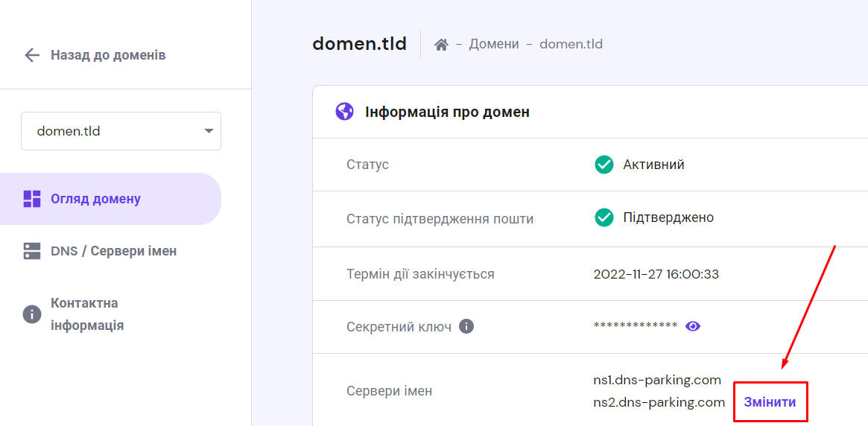Click green checkmark beside Активний

coord(604,165)
